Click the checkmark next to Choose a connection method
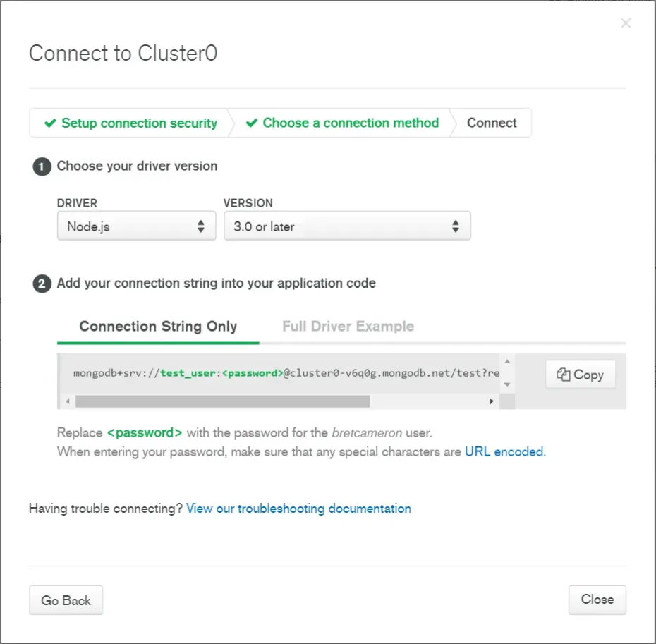This screenshot has width=656, height=644. pyautogui.click(x=251, y=123)
